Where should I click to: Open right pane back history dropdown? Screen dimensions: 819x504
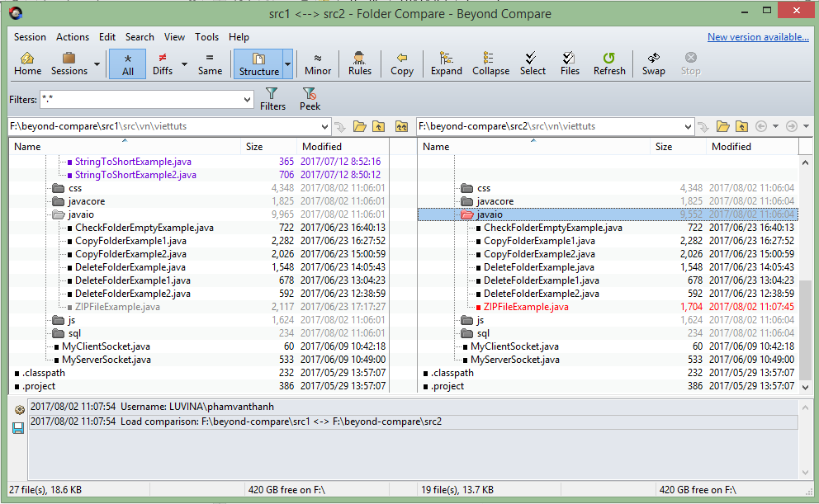tap(775, 126)
